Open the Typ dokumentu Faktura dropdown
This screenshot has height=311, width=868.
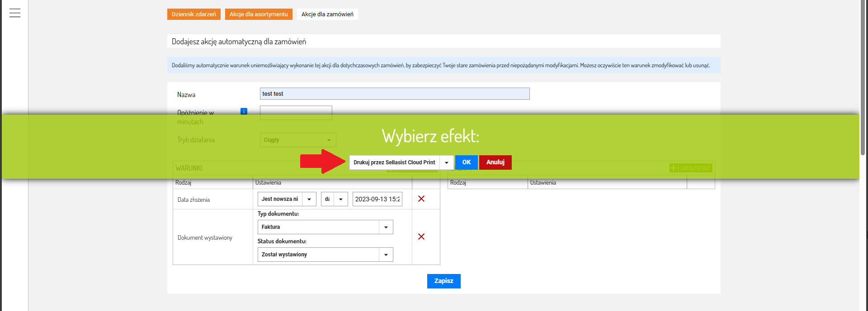pos(325,227)
